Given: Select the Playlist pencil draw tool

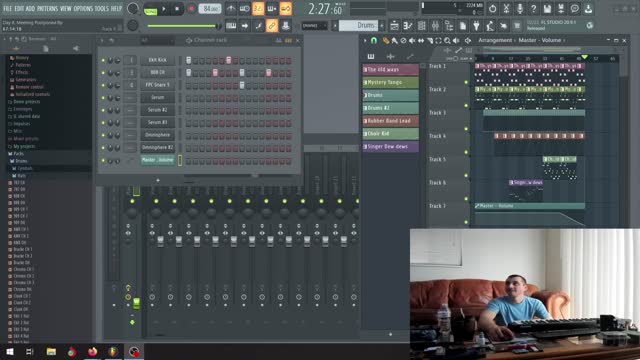Looking at the screenshot, I should [386, 40].
